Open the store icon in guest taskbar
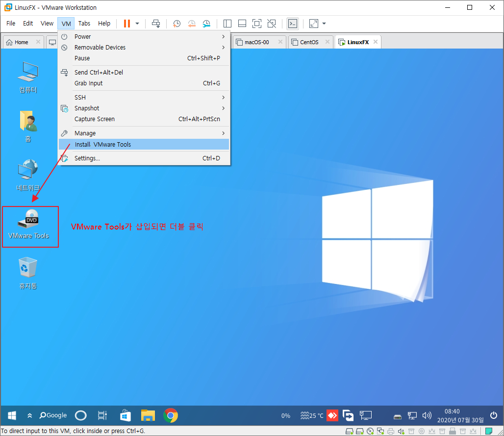The image size is (504, 436). point(126,415)
